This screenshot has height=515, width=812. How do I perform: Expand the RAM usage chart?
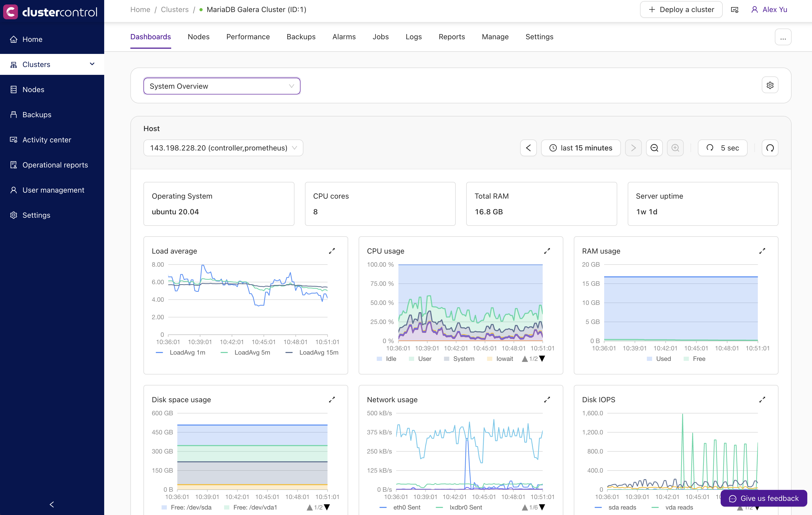(x=762, y=251)
